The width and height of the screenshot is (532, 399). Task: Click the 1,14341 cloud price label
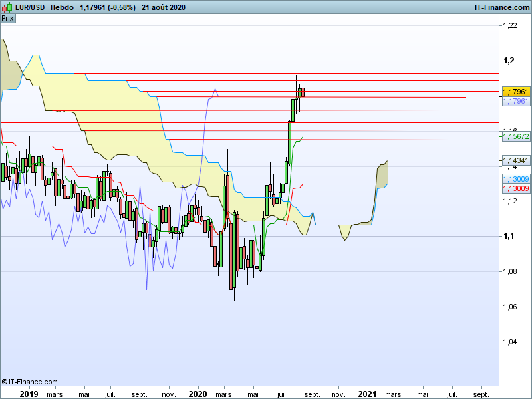tap(516, 160)
